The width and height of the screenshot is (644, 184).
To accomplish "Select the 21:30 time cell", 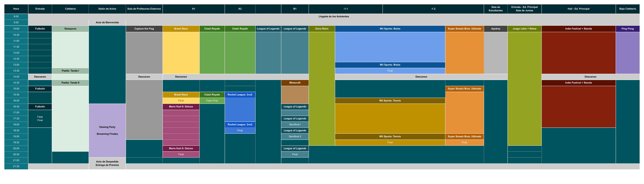I will coord(16,166).
